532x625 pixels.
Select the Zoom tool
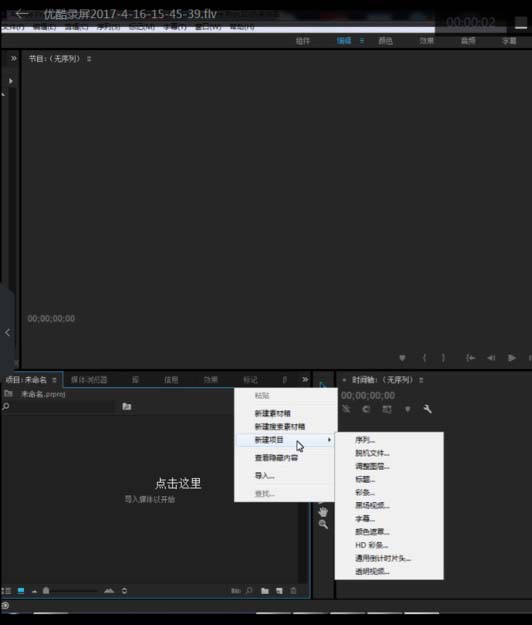[x=323, y=525]
